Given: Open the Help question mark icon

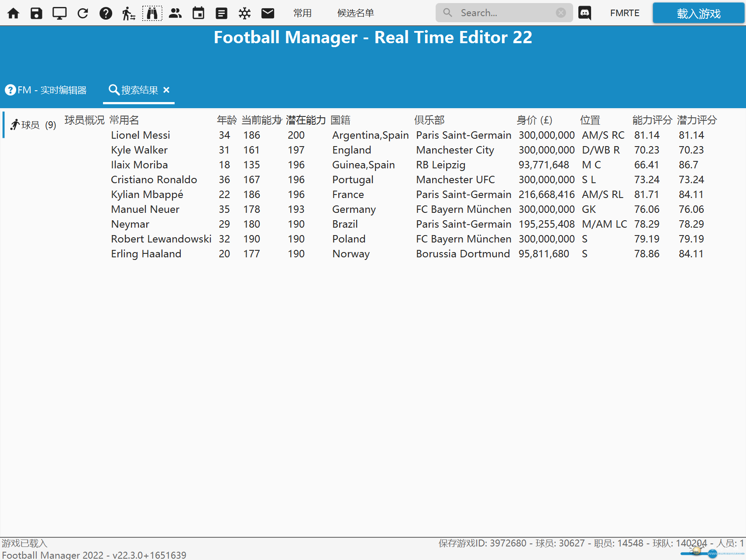Looking at the screenshot, I should [106, 13].
